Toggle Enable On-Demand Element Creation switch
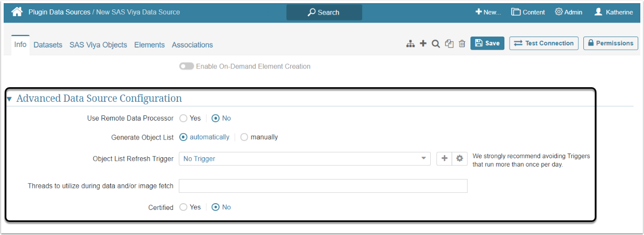The width and height of the screenshot is (644, 235). pyautogui.click(x=186, y=66)
